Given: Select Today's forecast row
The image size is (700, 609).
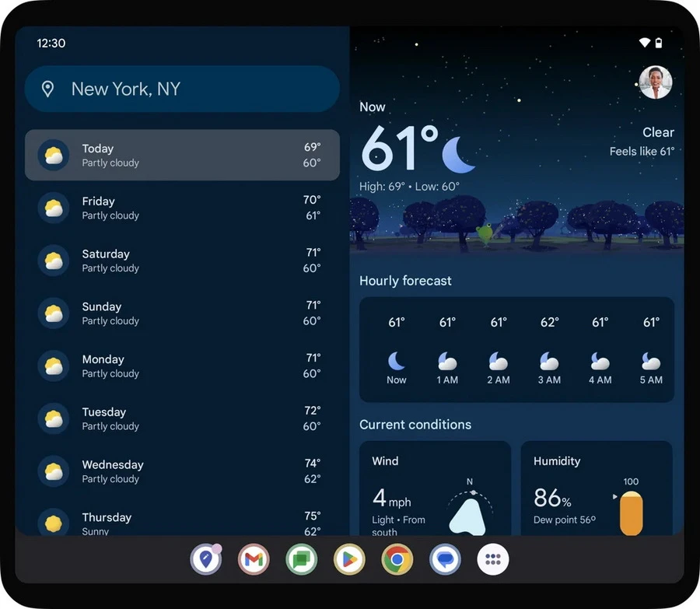Looking at the screenshot, I should coord(182,156).
